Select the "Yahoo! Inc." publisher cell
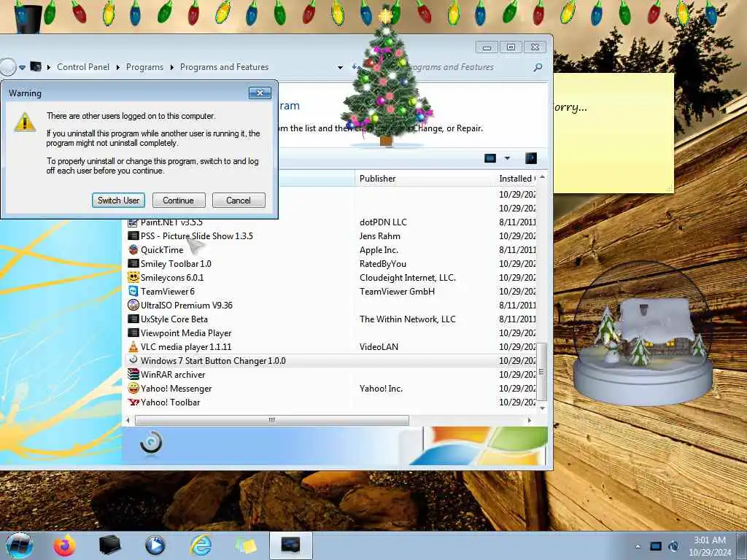 (381, 388)
